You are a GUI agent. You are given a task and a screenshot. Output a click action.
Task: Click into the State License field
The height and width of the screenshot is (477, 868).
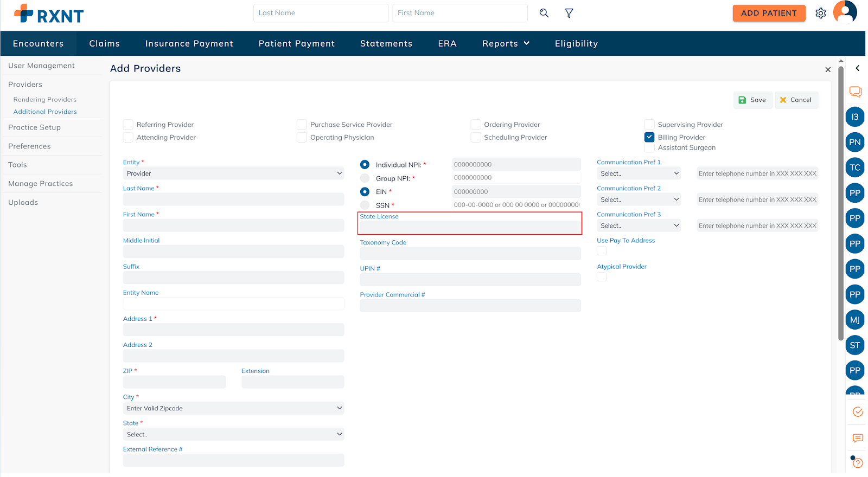pos(470,228)
